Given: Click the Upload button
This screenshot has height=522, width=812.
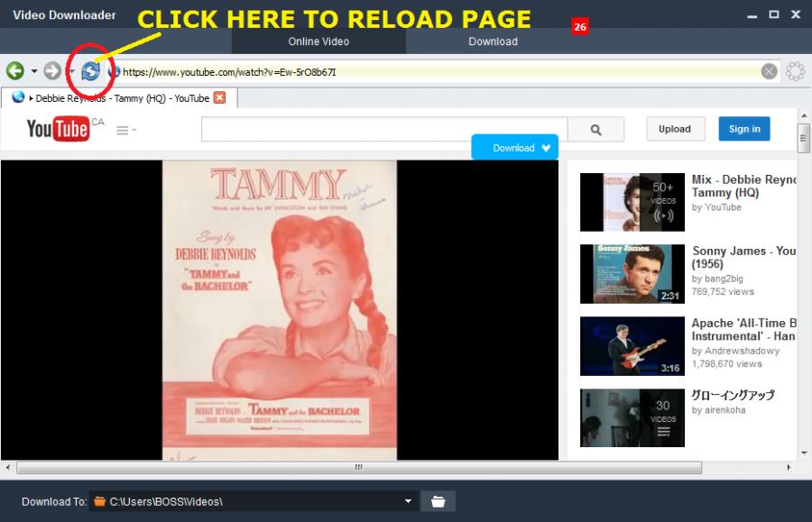Looking at the screenshot, I should [675, 129].
